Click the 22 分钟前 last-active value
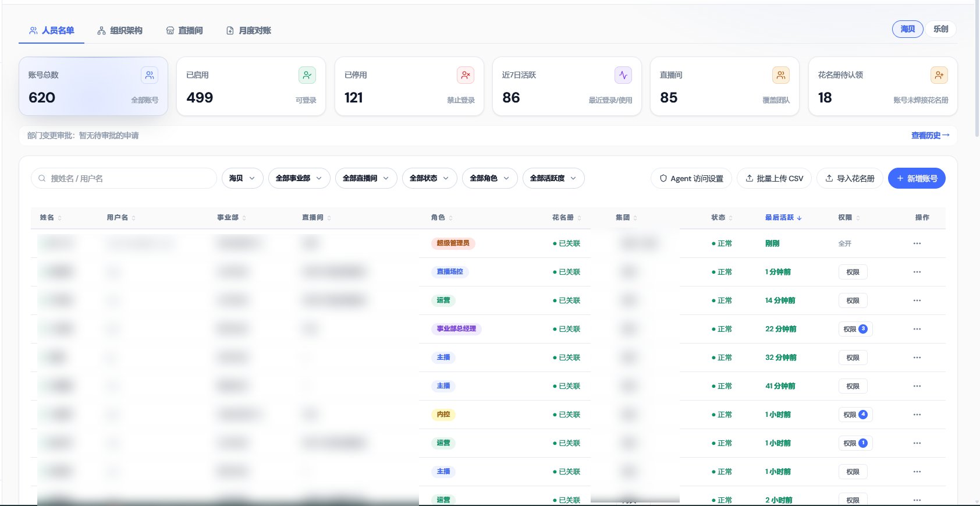This screenshot has height=506, width=980. (x=781, y=329)
